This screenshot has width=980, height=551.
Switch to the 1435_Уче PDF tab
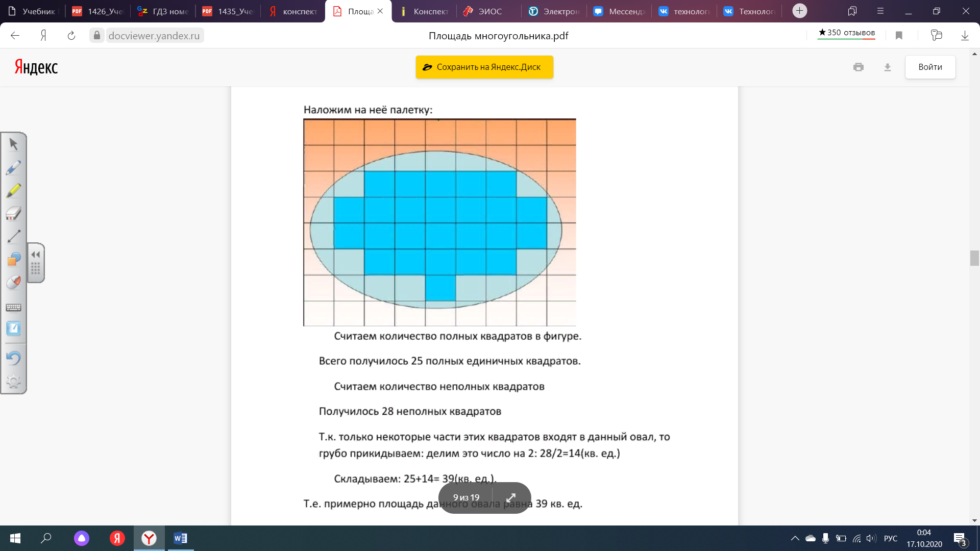(x=228, y=11)
